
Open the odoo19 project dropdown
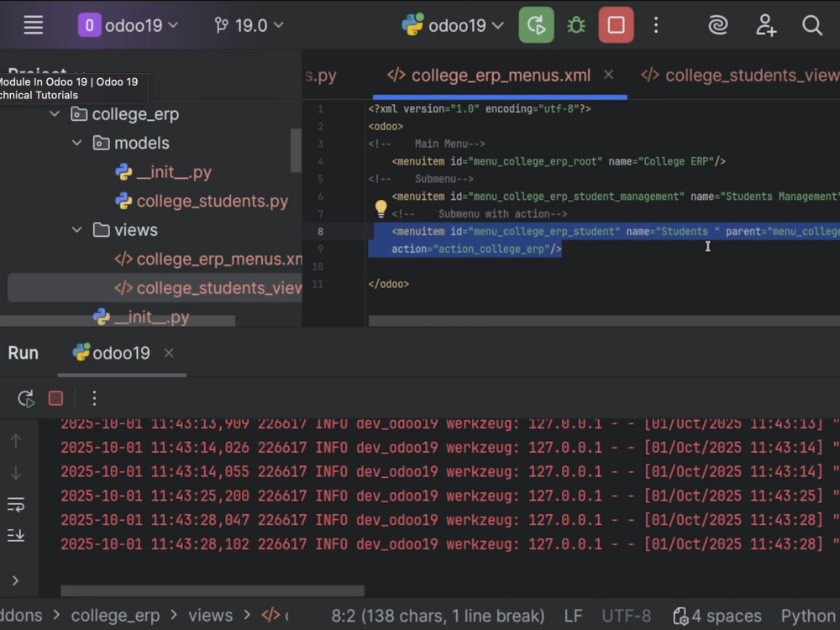(129, 25)
